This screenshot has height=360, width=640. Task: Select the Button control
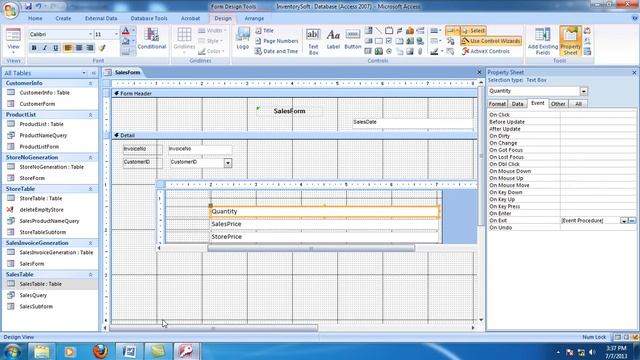pos(353,39)
